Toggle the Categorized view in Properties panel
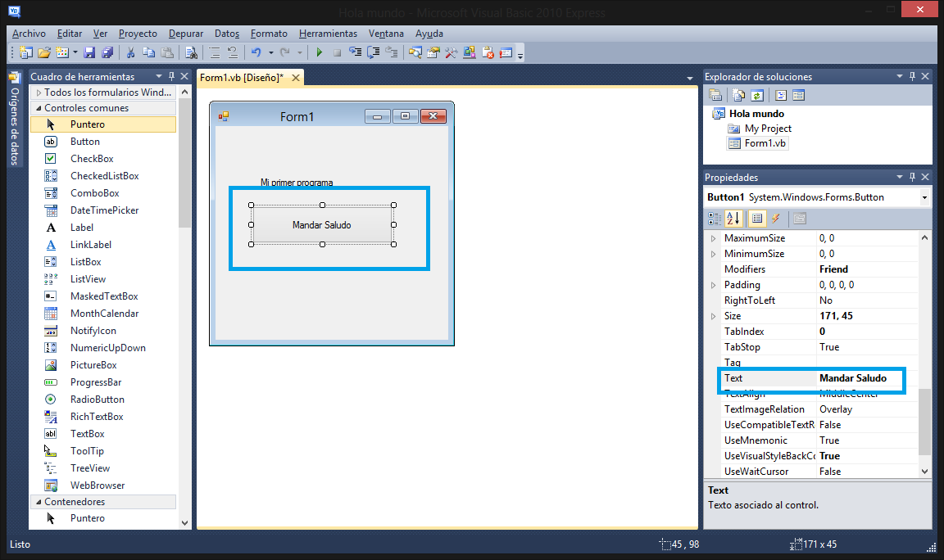The image size is (944, 560). click(713, 219)
